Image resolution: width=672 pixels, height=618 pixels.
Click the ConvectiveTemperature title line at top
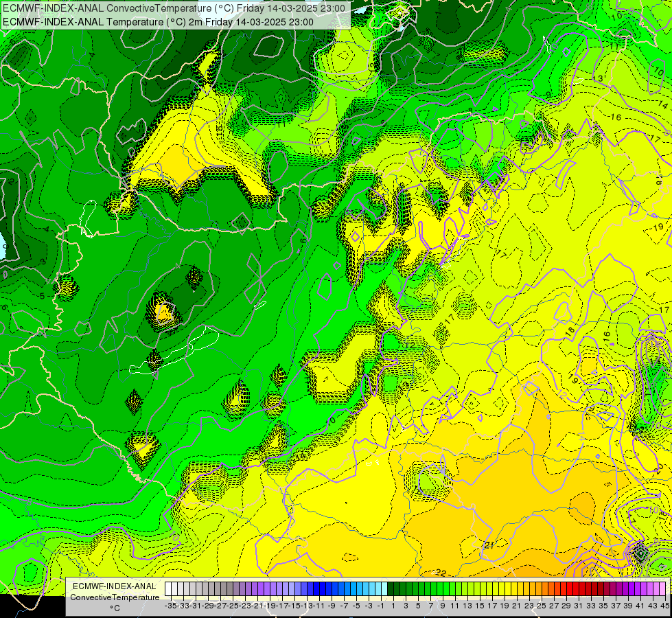174,8
